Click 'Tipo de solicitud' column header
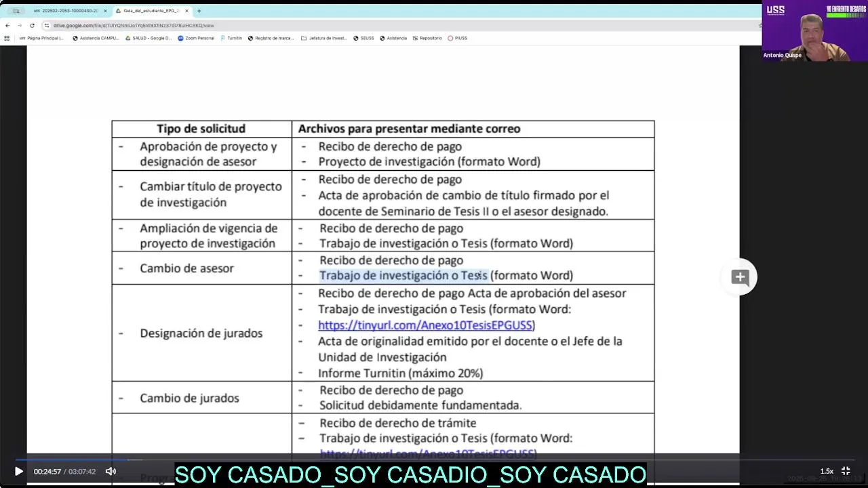 (201, 129)
